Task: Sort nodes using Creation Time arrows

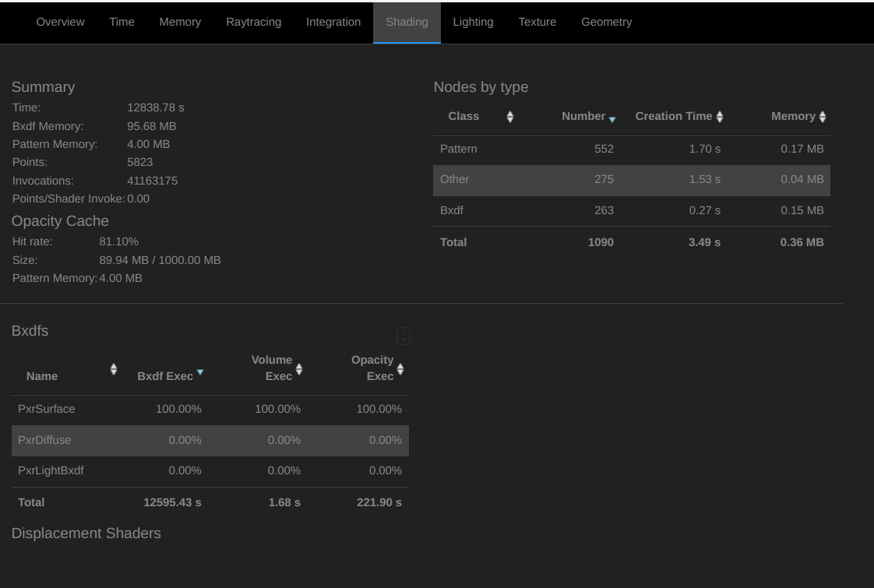Action: point(720,117)
